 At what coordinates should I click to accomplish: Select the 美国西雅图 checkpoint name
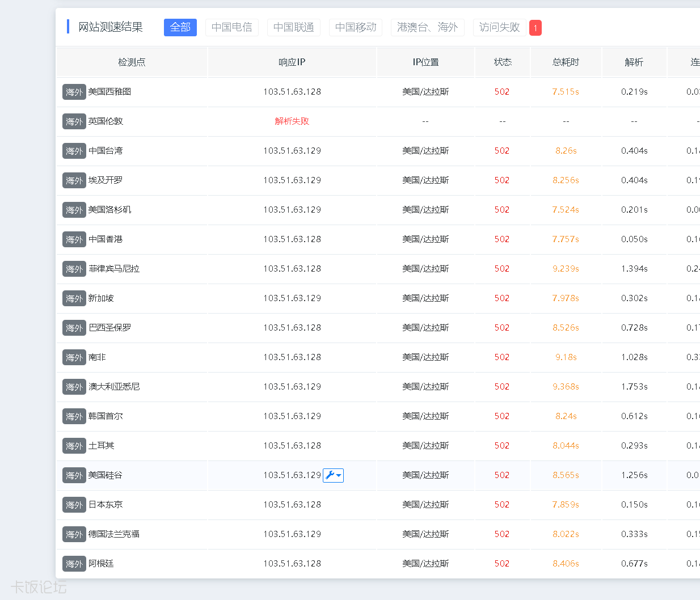109,92
